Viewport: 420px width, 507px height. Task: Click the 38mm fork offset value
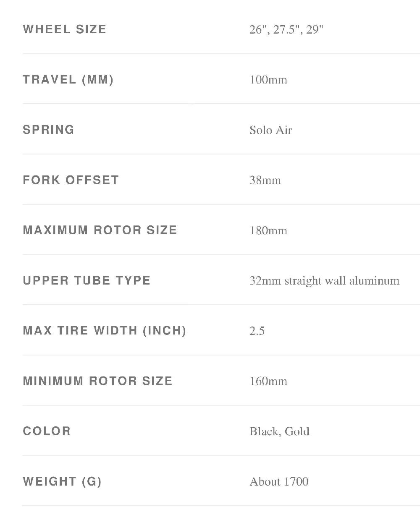[x=265, y=180]
